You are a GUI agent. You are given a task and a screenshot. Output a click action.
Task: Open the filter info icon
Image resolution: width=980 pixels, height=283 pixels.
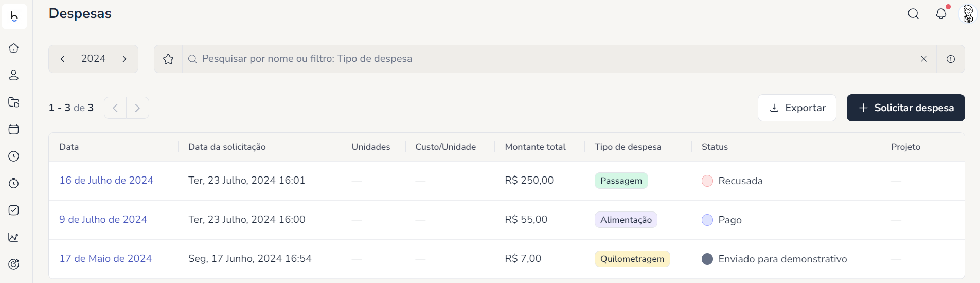tap(951, 59)
